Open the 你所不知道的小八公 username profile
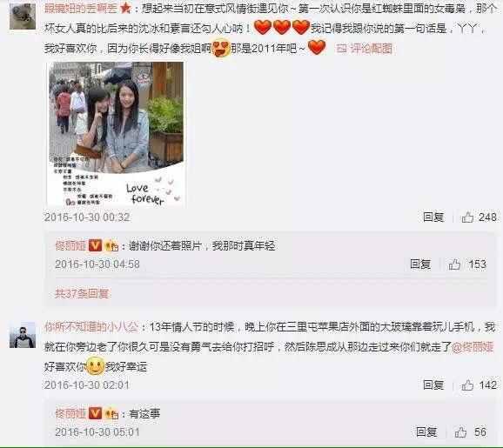 [91, 327]
